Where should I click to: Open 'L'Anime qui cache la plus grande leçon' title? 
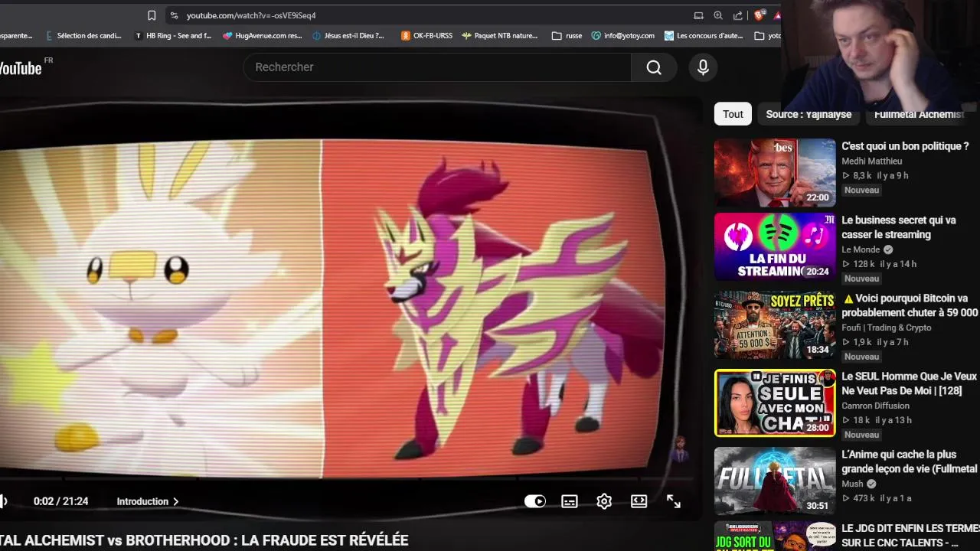point(910,461)
